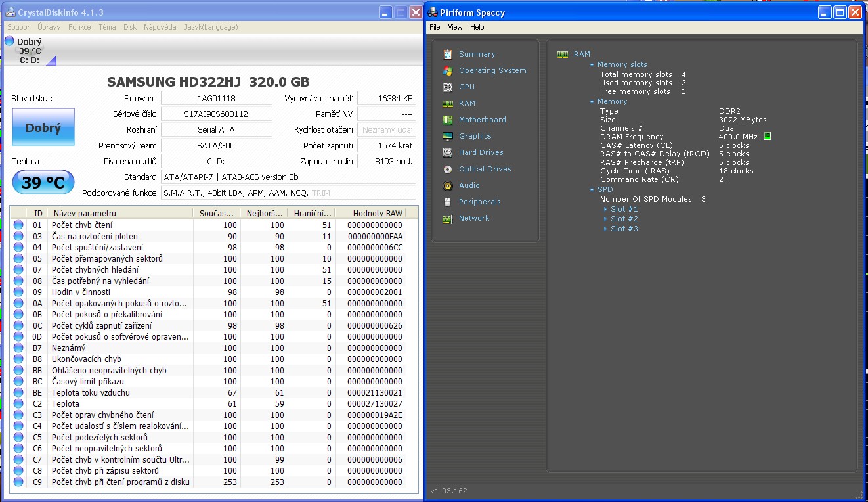Collapse the Memory slots section
The width and height of the screenshot is (868, 502).
coord(592,64)
